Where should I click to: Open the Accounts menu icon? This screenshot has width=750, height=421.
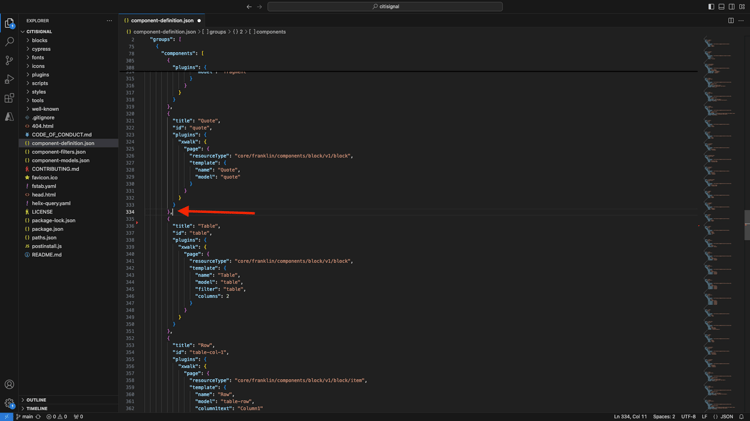tap(9, 384)
